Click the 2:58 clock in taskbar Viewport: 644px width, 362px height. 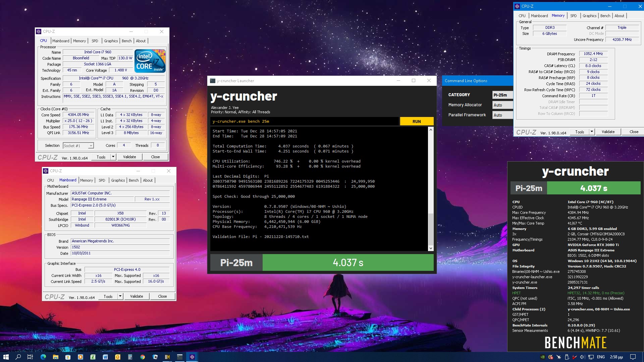coord(616,357)
